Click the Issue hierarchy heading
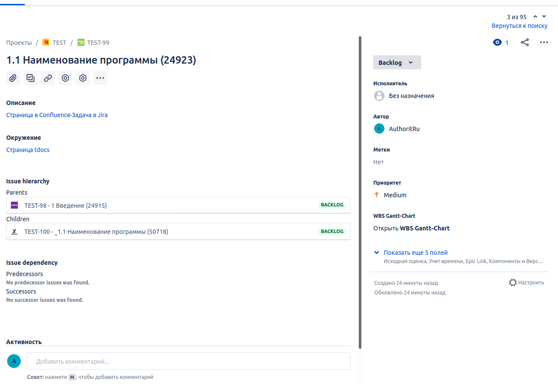This screenshot has width=558, height=392. [x=28, y=181]
